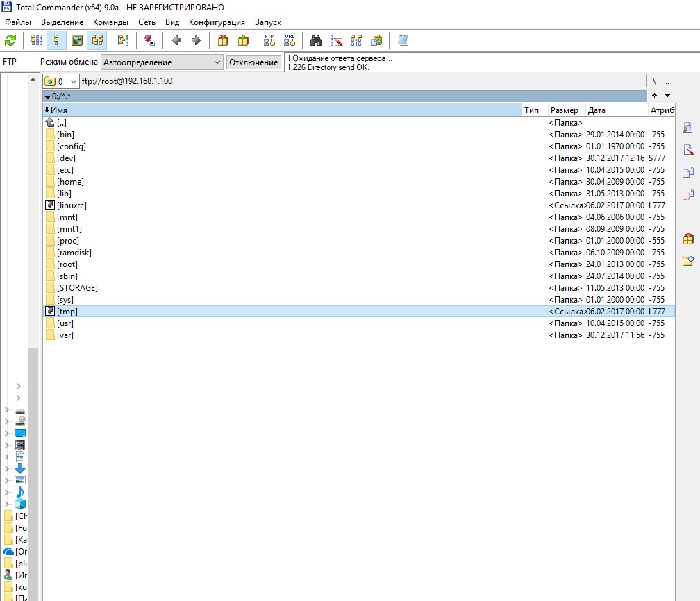The height and width of the screenshot is (601, 700).
Task: Select the [config] folder
Action: (359, 146)
